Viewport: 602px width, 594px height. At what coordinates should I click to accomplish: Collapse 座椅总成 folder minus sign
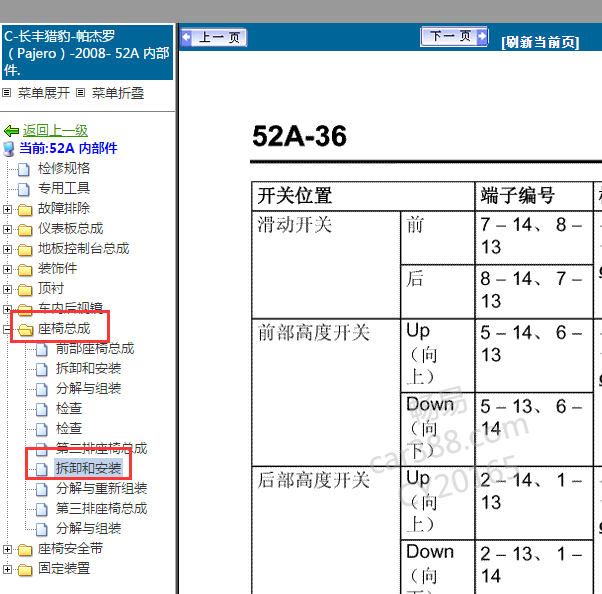click(7, 329)
